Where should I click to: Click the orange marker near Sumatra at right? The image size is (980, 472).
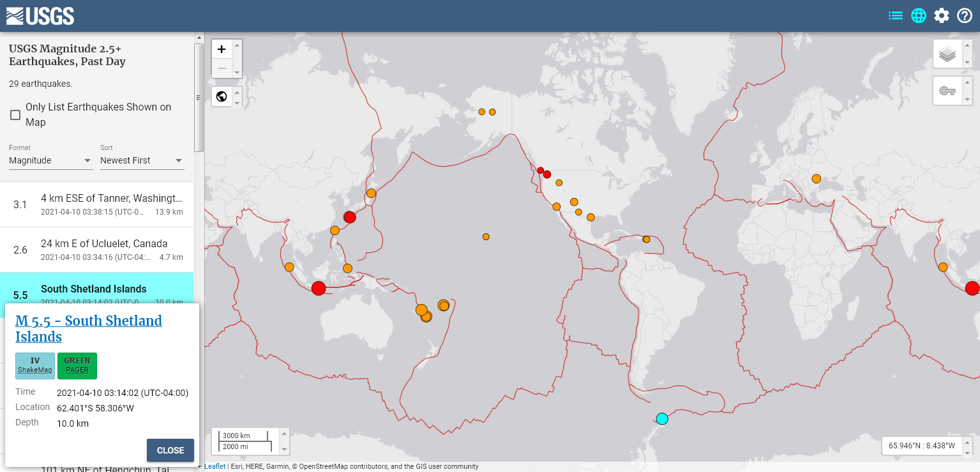pyautogui.click(x=943, y=267)
